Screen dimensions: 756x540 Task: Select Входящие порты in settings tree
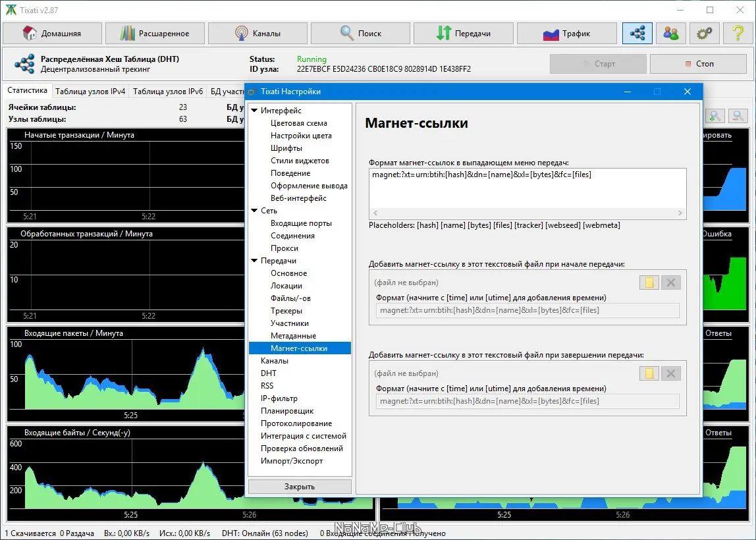pos(301,223)
